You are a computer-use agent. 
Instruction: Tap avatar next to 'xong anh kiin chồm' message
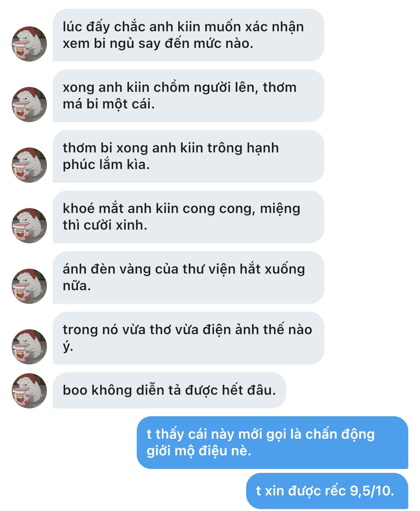click(x=29, y=105)
